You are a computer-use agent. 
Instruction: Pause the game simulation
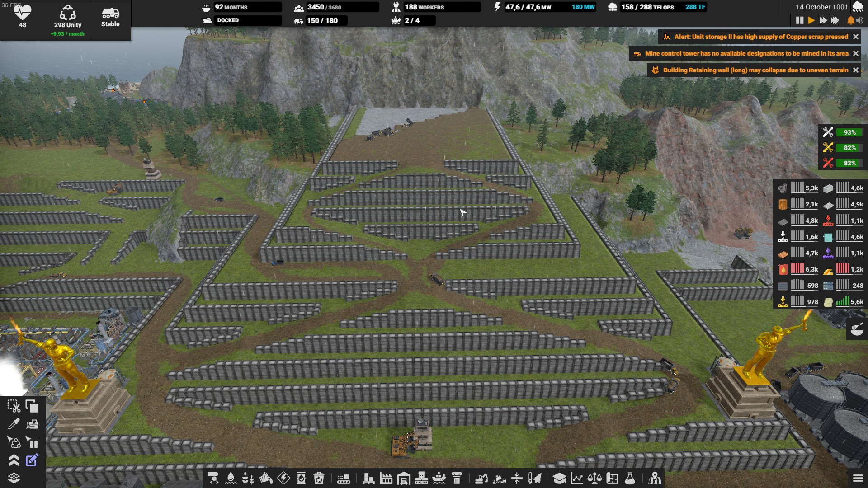click(x=799, y=20)
